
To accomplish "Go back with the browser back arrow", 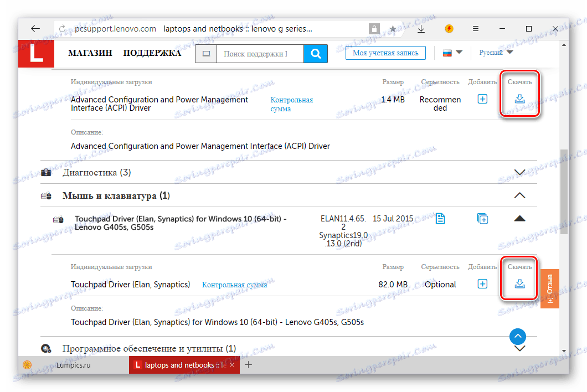I will click(35, 29).
